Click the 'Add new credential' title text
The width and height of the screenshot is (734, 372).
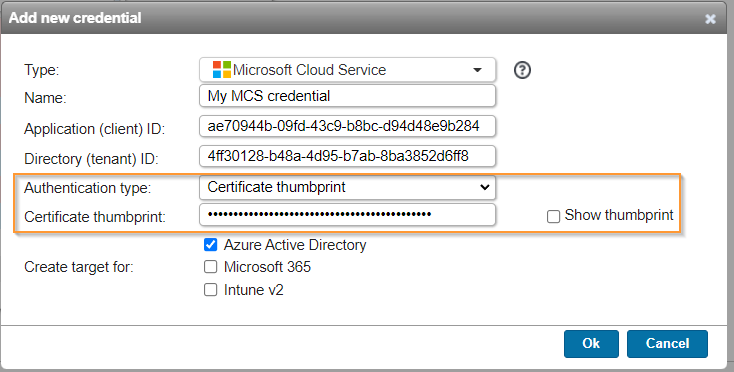point(75,18)
